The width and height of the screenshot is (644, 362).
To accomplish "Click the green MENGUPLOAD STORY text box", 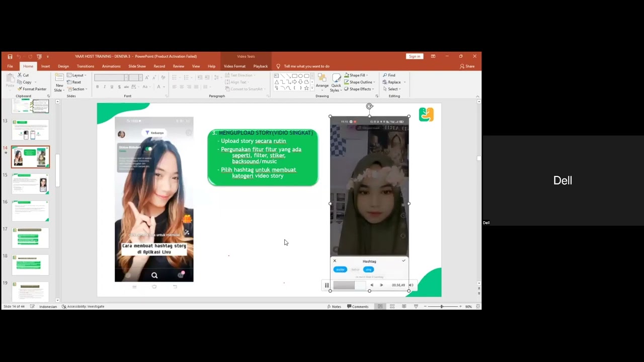I will click(263, 157).
